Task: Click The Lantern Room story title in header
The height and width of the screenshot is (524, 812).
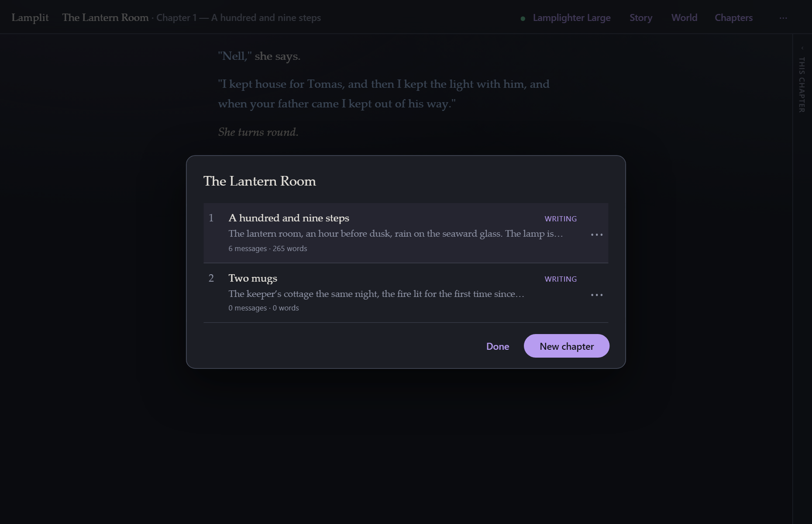Action: [105, 17]
